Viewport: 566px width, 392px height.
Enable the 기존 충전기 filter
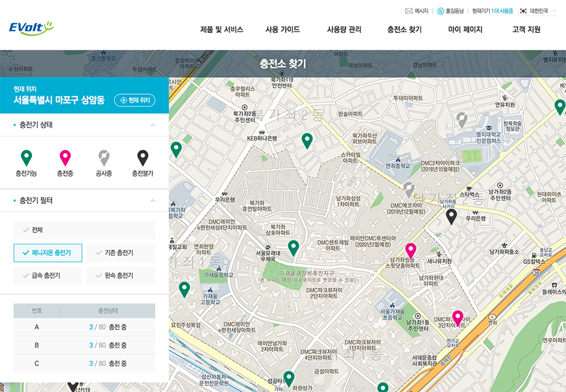[x=121, y=253]
